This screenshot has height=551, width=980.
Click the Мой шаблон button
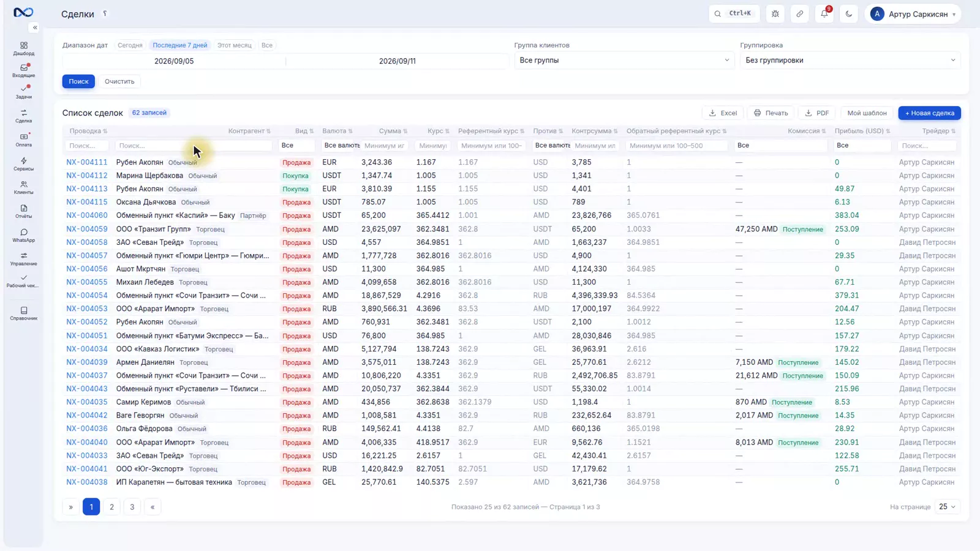[x=867, y=113]
